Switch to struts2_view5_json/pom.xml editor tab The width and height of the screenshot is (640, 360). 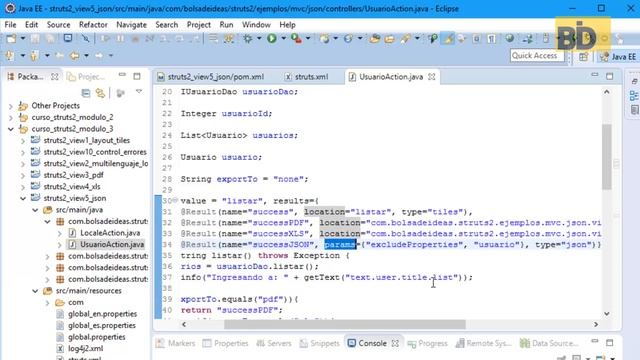pos(211,77)
